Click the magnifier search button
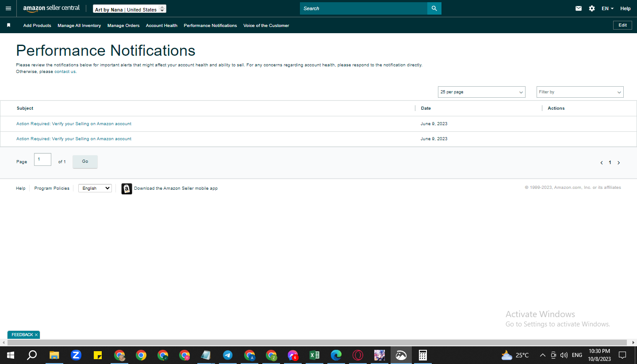 (x=434, y=8)
